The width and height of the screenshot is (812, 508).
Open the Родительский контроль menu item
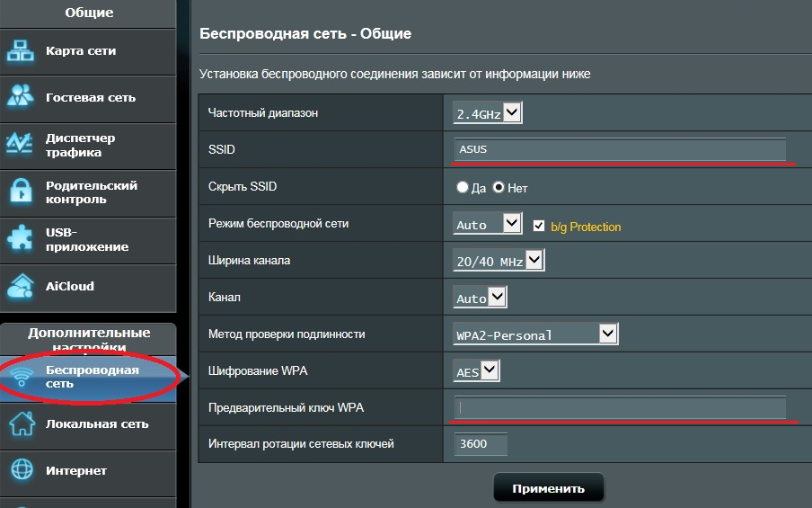[x=88, y=192]
